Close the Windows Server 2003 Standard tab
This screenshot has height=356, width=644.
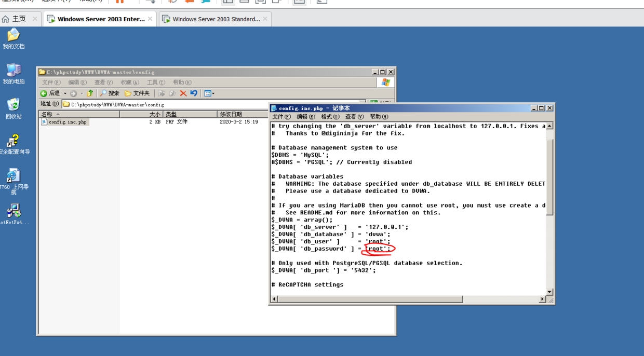265,19
